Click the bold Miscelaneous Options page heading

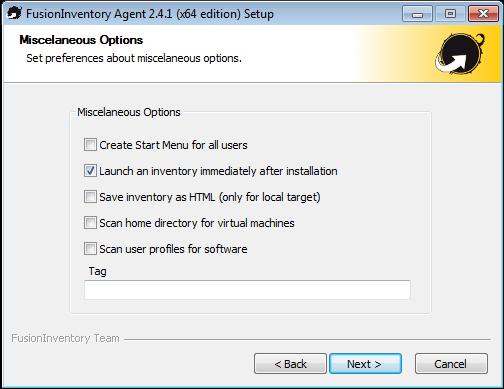coord(81,40)
